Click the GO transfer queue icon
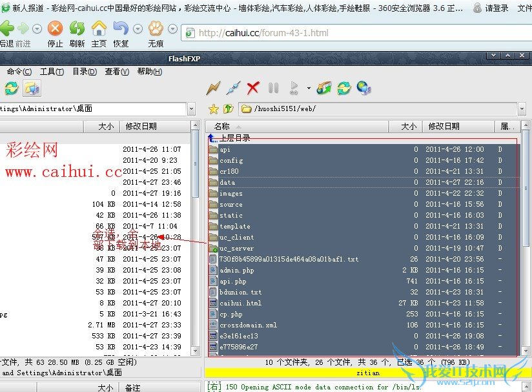This screenshot has height=392, width=532. pyautogui.click(x=294, y=88)
